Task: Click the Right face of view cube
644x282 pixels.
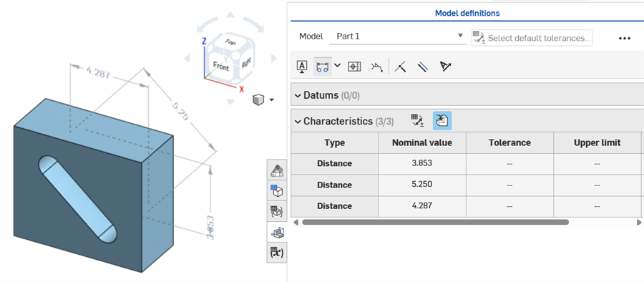Action: pyautogui.click(x=246, y=63)
